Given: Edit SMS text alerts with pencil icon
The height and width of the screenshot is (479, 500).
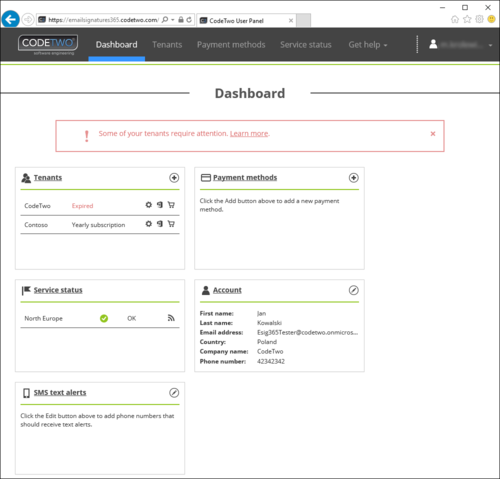Looking at the screenshot, I should coord(174,393).
